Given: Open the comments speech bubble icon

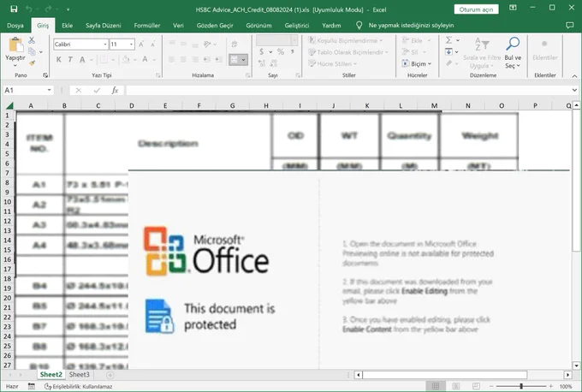Looking at the screenshot, I should pyautogui.click(x=569, y=25).
